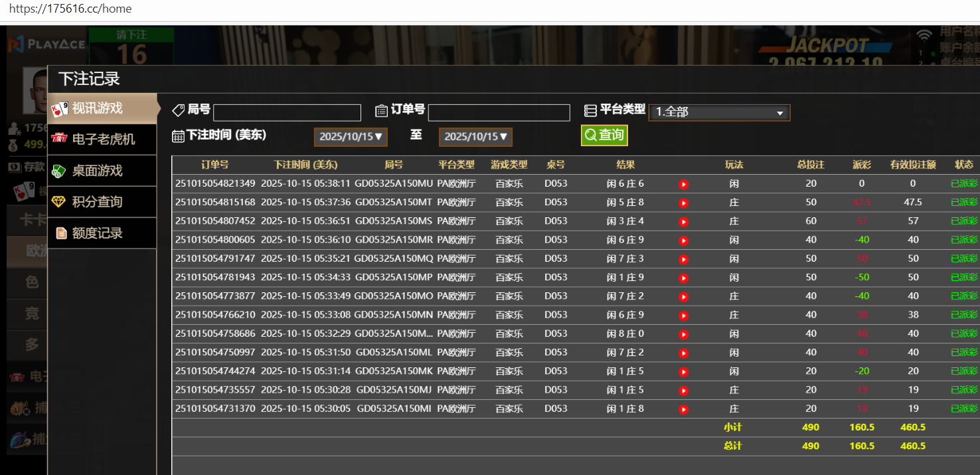Click the green dice icon for 桌面游戏
Image resolution: width=980 pixels, height=475 pixels.
pyautogui.click(x=59, y=171)
